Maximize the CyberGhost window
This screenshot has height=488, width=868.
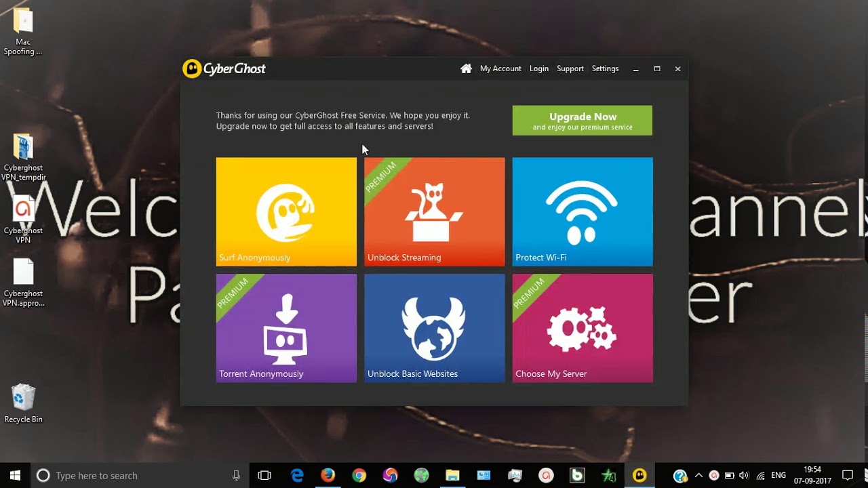656,68
